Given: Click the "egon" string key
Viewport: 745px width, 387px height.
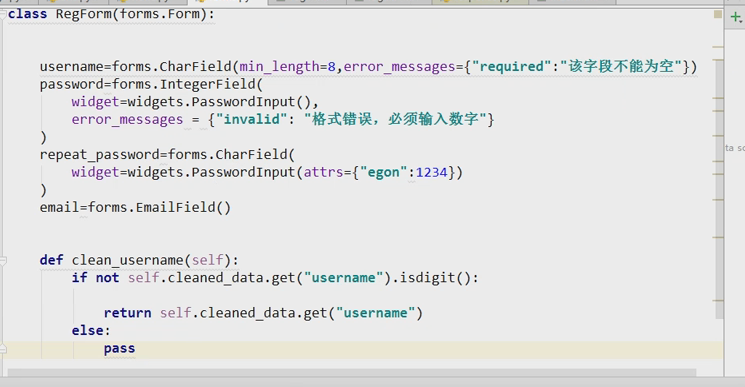Looking at the screenshot, I should pyautogui.click(x=383, y=172).
